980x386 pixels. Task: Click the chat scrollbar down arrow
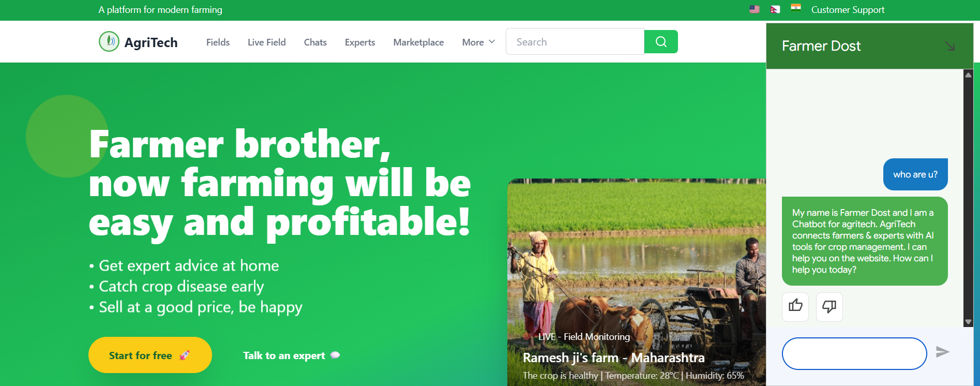[x=968, y=322]
